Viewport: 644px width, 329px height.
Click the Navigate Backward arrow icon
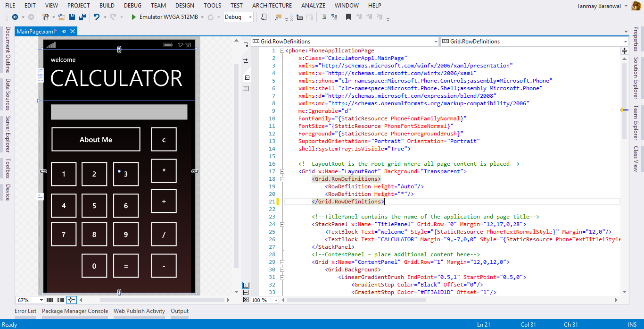pos(15,17)
